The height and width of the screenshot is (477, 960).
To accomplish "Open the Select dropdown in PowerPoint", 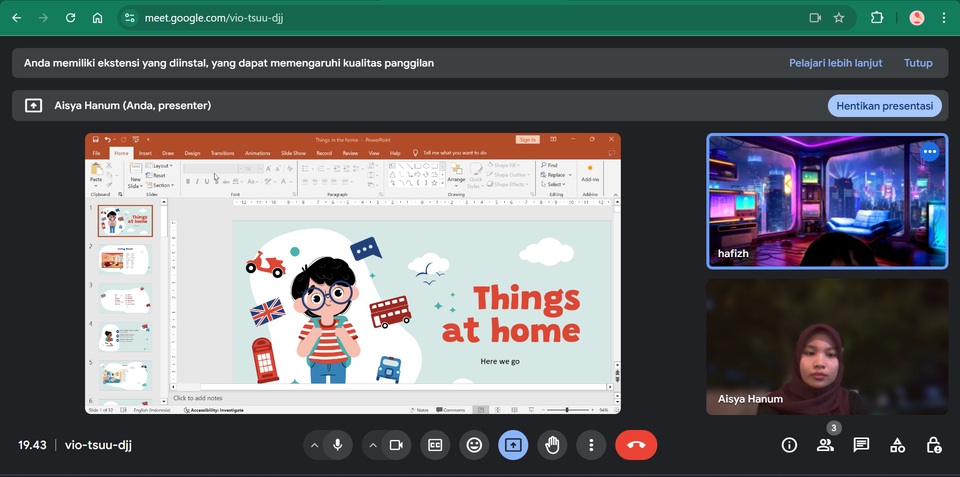I will click(552, 184).
